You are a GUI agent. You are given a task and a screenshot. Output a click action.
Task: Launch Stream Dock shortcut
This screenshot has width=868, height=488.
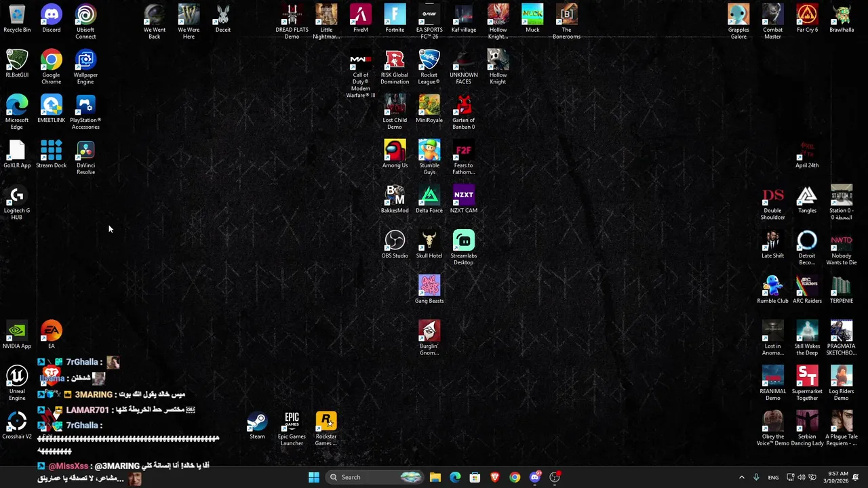[x=51, y=155]
